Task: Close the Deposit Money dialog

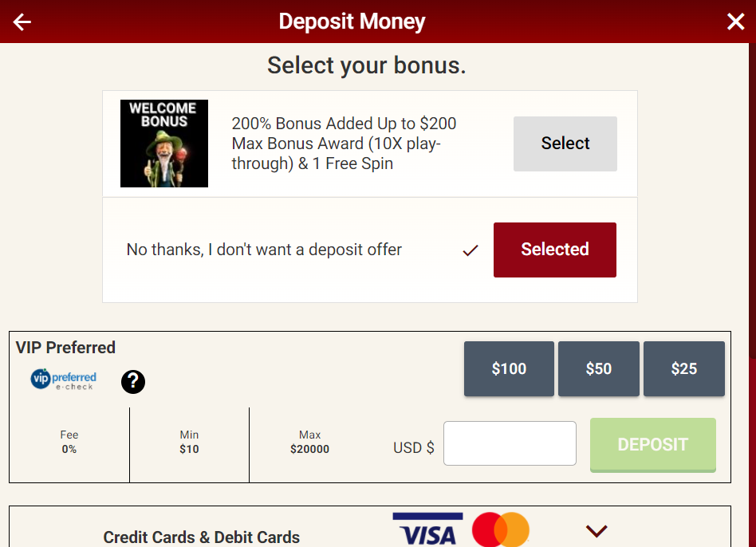Action: 735,22
